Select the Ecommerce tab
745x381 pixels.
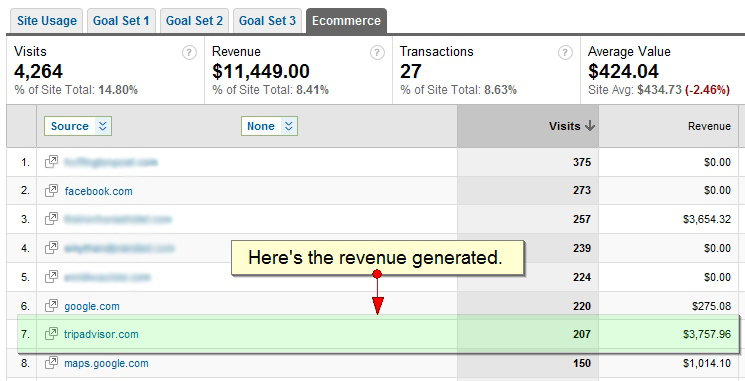(x=346, y=21)
